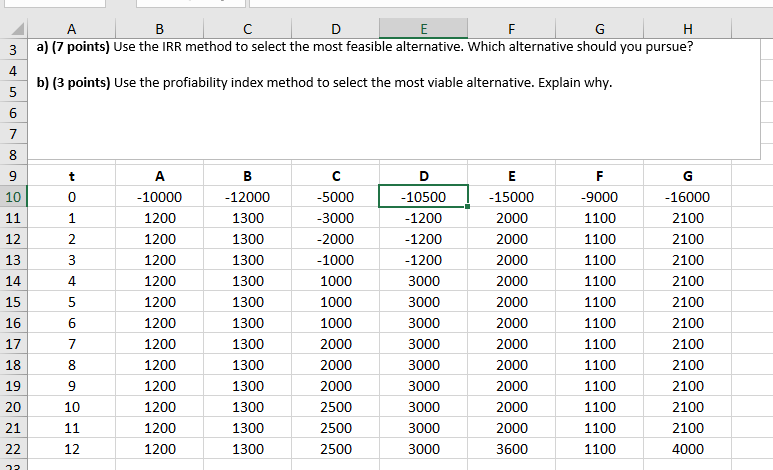Click alternative 'F' header in row 9
The image size is (773, 470).
tap(599, 176)
